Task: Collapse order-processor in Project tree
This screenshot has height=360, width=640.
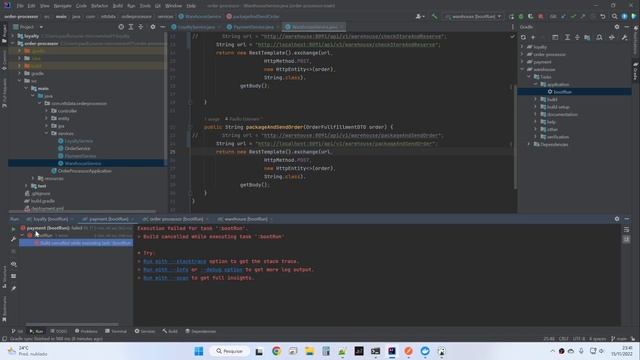Action: point(13,44)
